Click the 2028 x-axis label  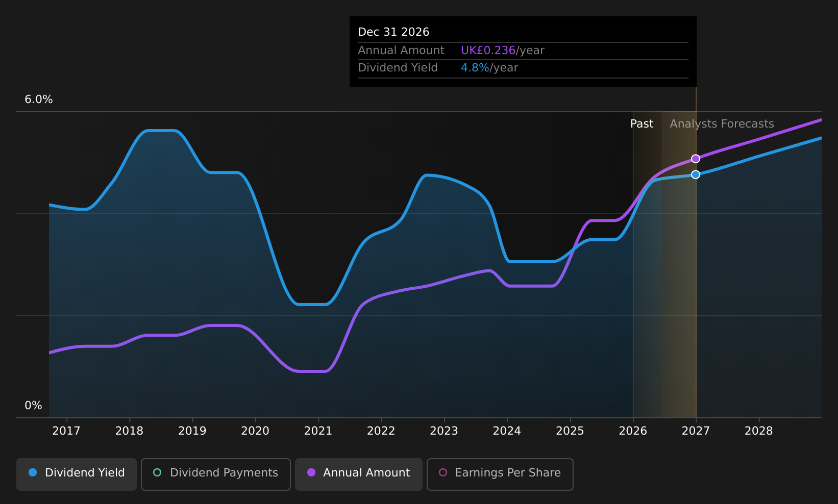759,431
